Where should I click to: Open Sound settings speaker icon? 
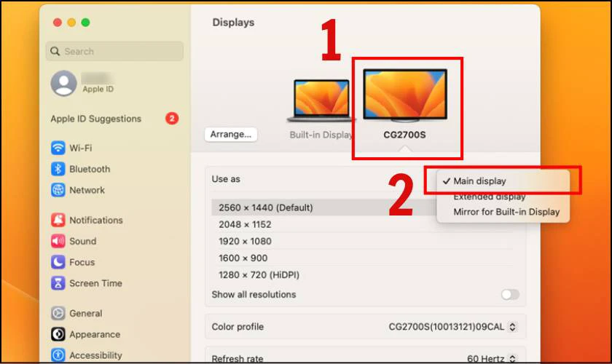tap(58, 241)
